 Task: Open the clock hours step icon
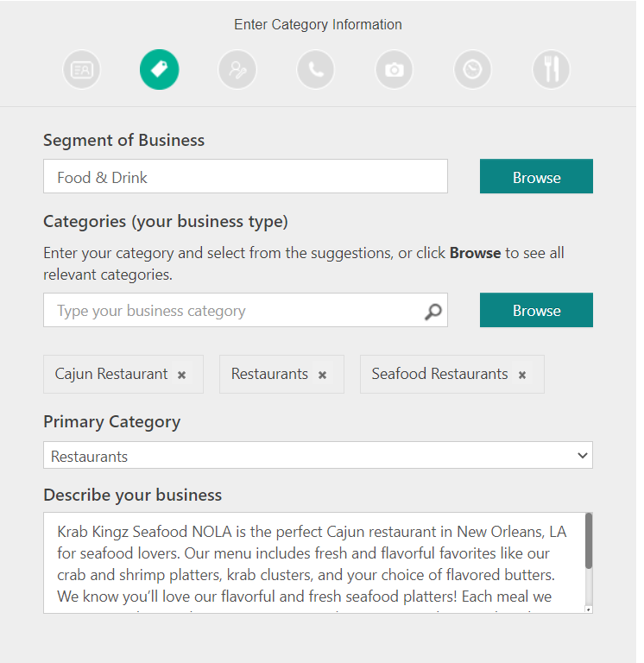point(473,69)
